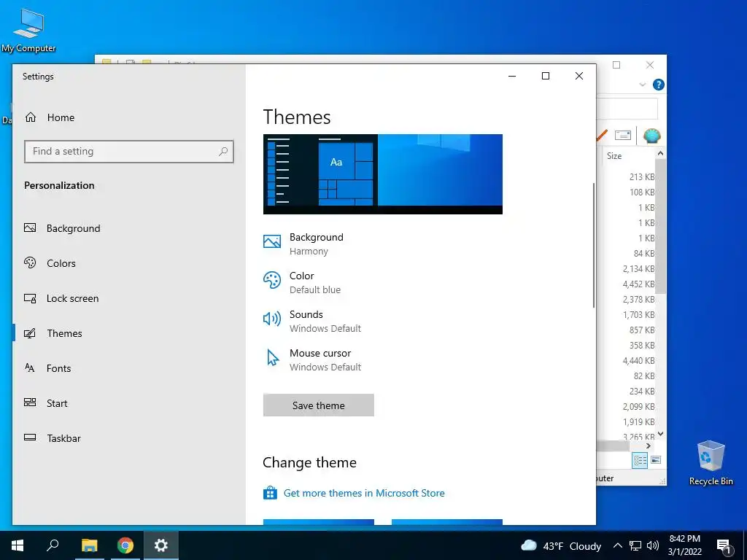Screen dimensions: 747x560
Task: Open Get more themes in Microsoft Store
Action: (364, 493)
